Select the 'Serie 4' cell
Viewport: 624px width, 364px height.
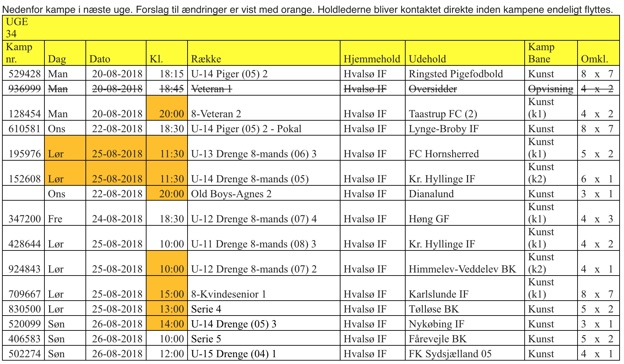coord(264,308)
